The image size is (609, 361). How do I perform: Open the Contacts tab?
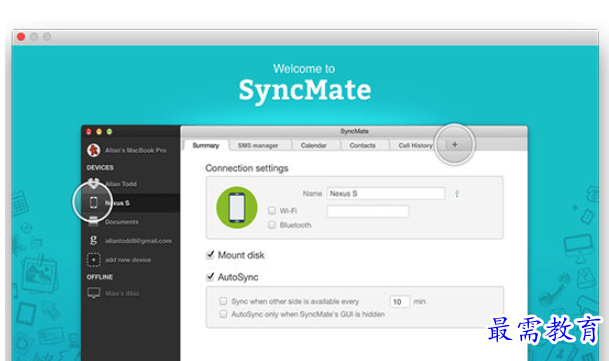(362, 146)
